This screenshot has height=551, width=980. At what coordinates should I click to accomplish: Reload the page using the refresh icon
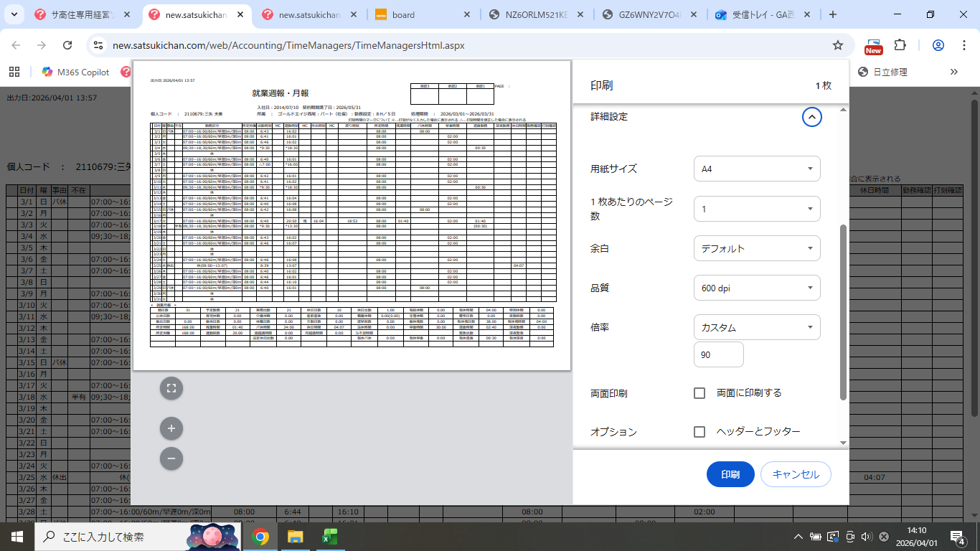coord(67,45)
